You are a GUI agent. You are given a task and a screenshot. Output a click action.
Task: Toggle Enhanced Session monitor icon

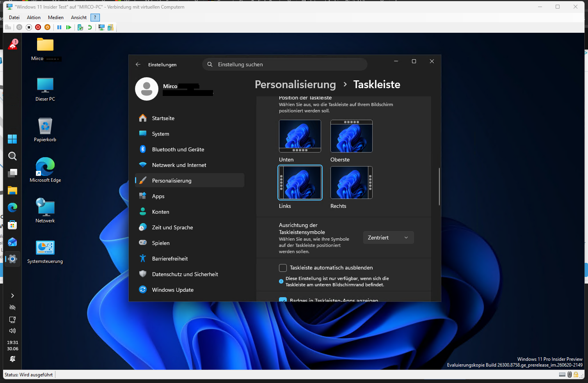pyautogui.click(x=101, y=27)
